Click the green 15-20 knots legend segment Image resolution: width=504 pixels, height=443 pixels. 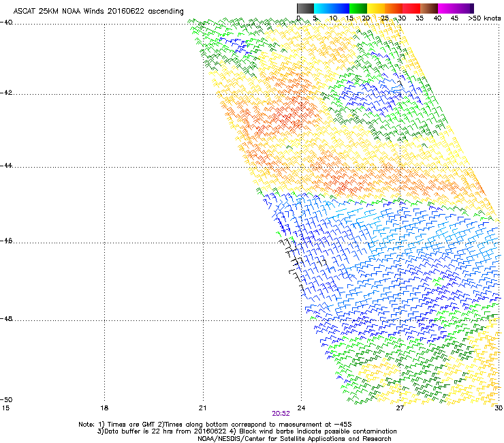pos(358,8)
